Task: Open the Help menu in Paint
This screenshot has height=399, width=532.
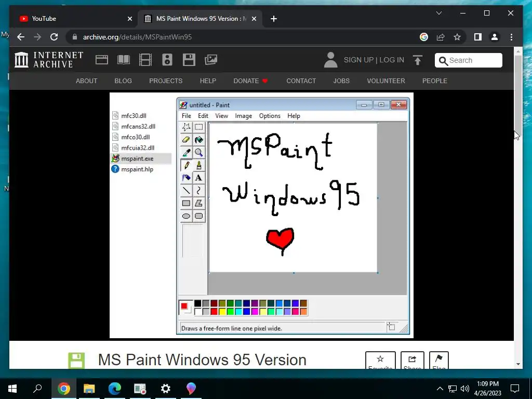Action: click(294, 116)
